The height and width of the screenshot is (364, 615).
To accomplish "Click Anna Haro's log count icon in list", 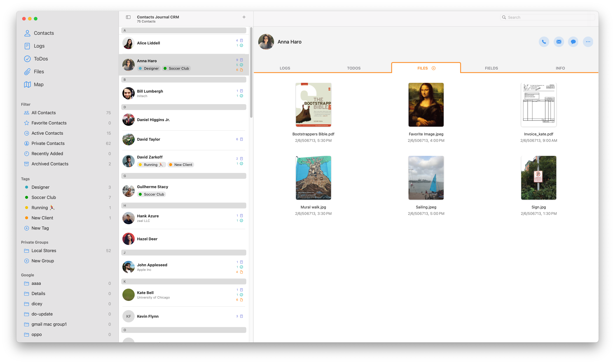I will pos(241,60).
